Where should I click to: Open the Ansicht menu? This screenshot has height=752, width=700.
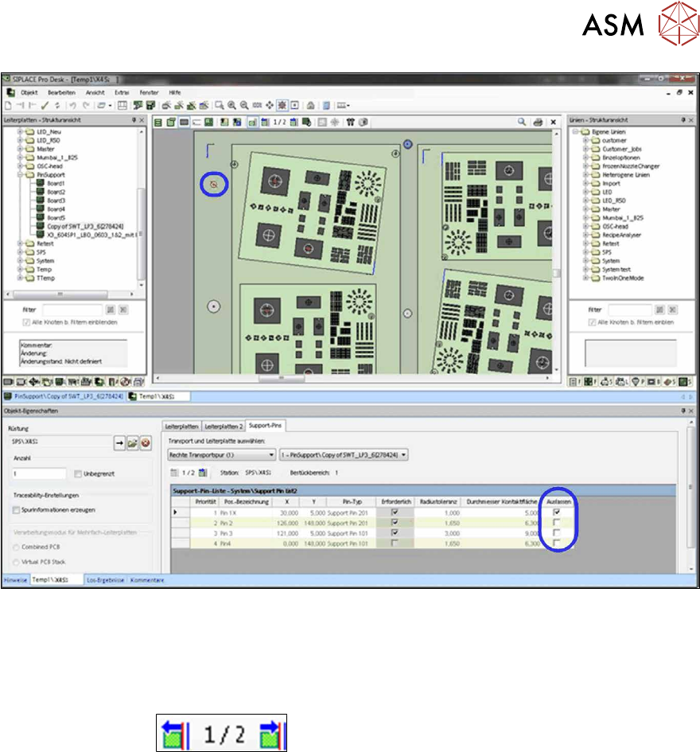95,92
